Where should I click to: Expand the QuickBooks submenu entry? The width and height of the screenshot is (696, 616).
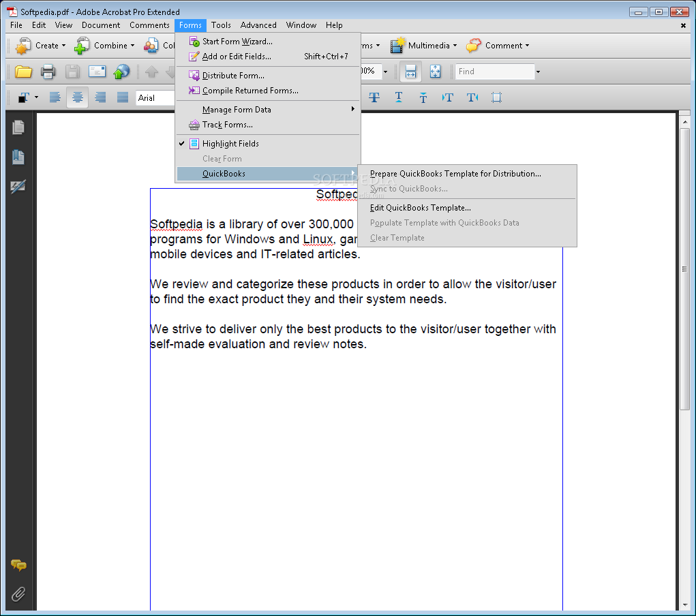(268, 174)
